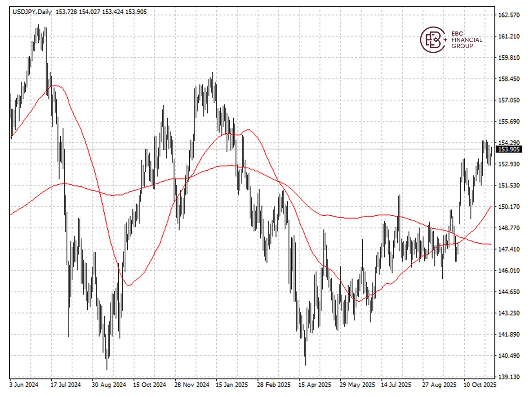The image size is (532, 397).
Task: Click the 150.170 price axis label
Action: click(508, 206)
